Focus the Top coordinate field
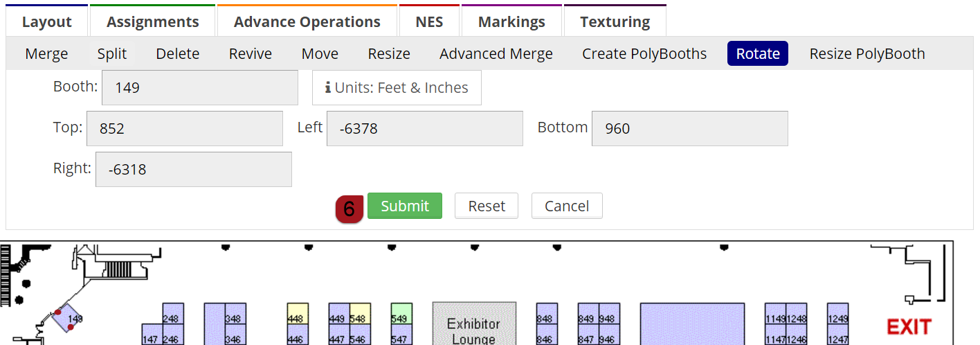Viewport: 980px width, 345px height. [x=184, y=128]
